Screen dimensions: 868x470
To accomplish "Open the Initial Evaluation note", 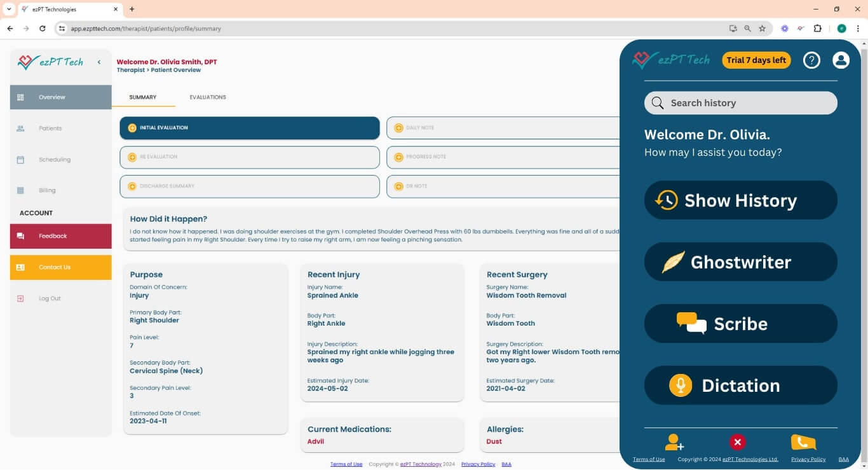I will click(x=248, y=127).
